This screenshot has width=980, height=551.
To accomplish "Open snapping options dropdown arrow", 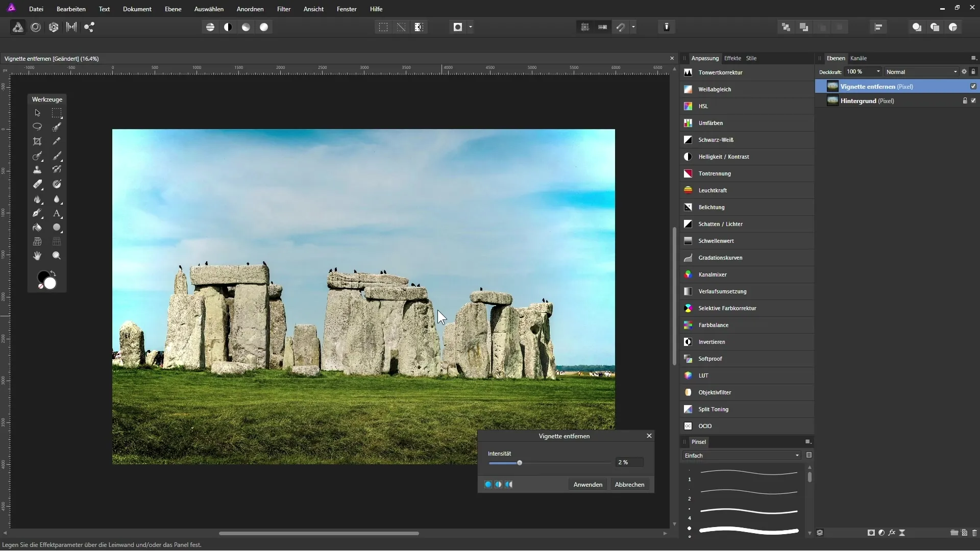I will point(633,28).
